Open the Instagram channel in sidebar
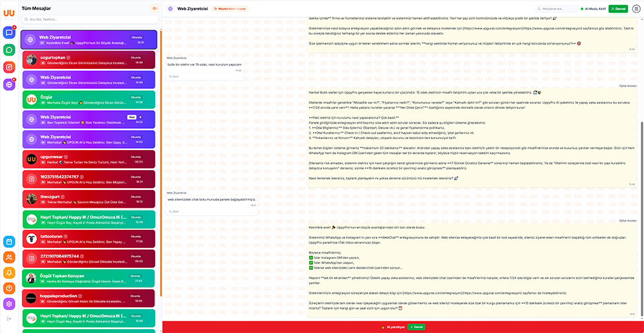 tap(9, 67)
